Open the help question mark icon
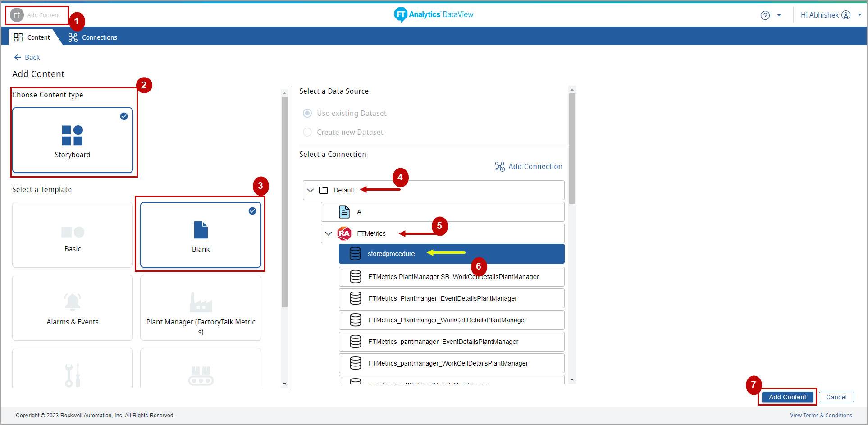 click(x=765, y=15)
